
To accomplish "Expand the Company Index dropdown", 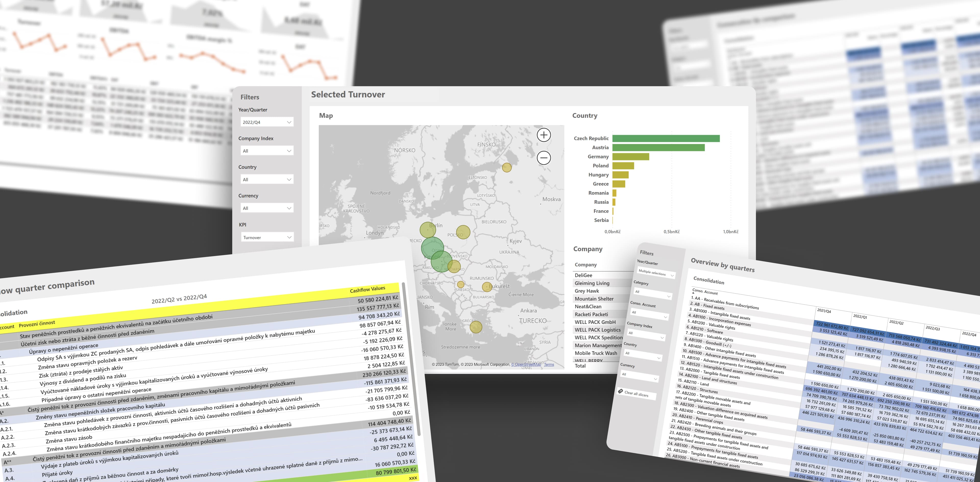I will click(267, 151).
